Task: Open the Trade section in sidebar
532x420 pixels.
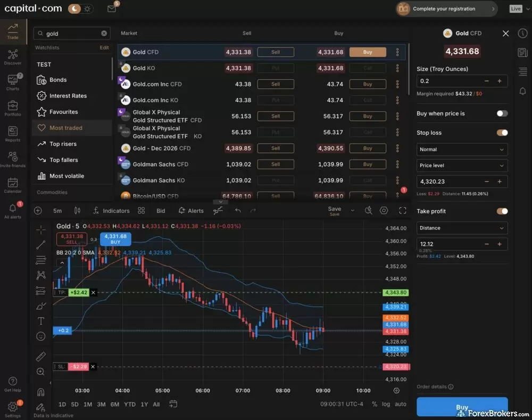Action: [x=13, y=31]
